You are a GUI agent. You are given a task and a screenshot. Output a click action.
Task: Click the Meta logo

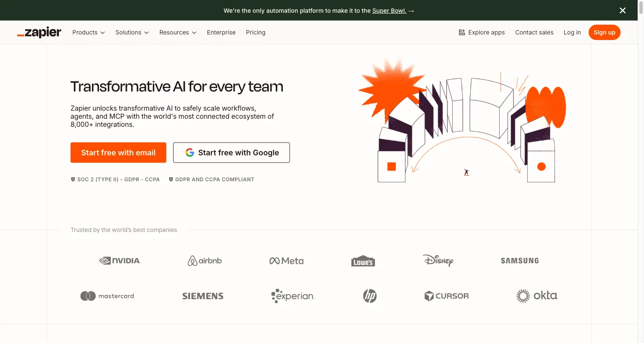click(x=286, y=260)
